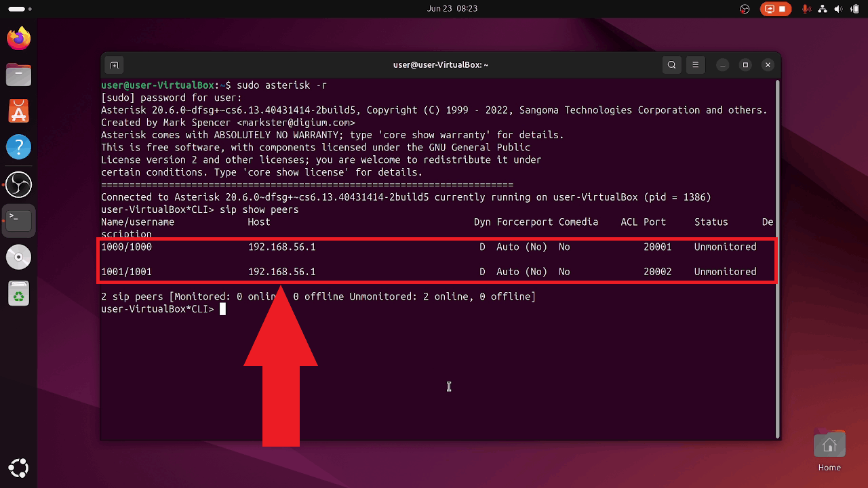Click the '2 sip peers' summary line
Viewport: 868px width, 488px height.
coord(318,297)
